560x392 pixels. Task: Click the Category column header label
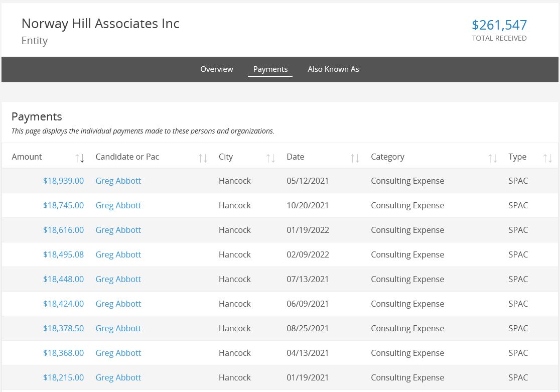tap(387, 157)
